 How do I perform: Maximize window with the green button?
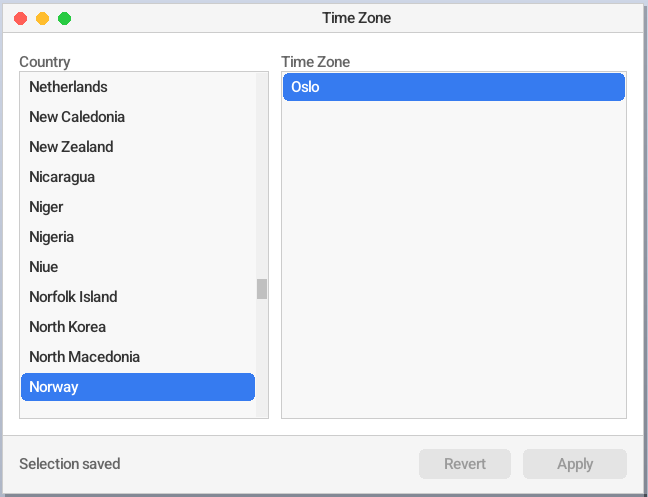(64, 19)
